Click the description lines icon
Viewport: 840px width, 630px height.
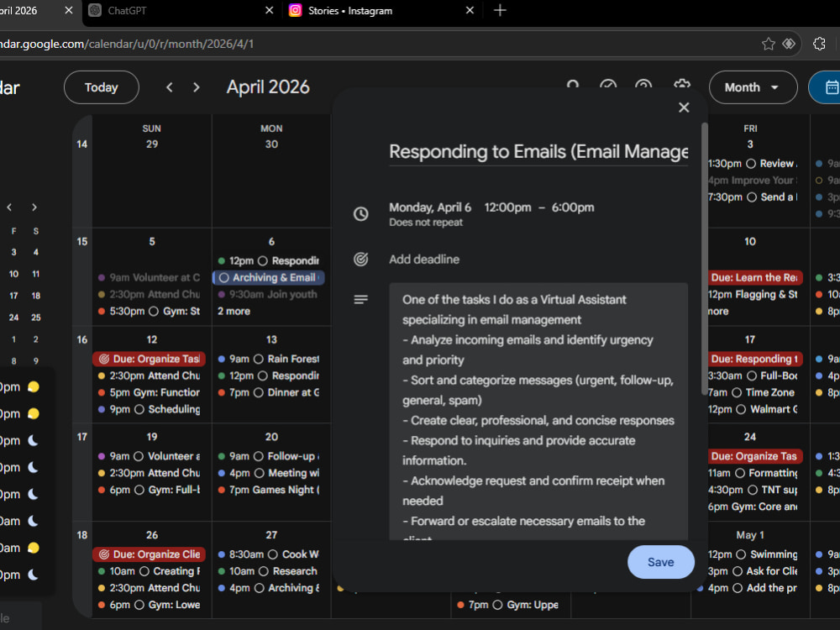(x=361, y=300)
